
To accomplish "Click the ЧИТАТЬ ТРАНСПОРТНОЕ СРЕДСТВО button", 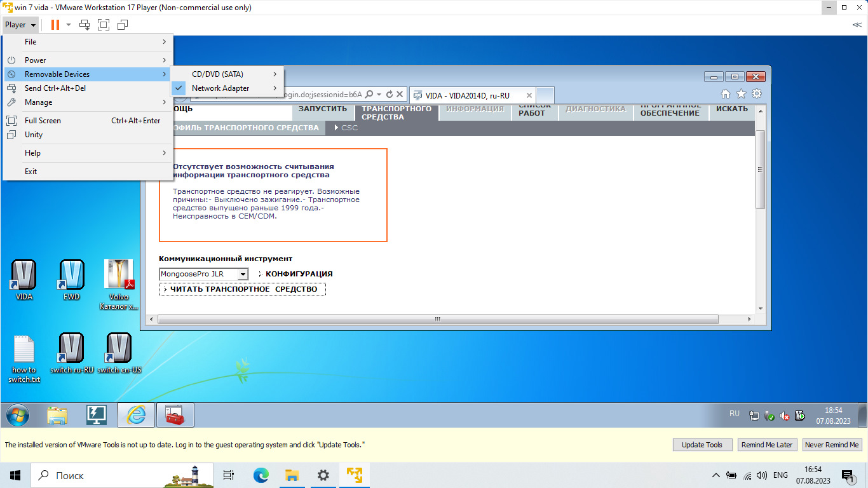I will click(x=243, y=290).
